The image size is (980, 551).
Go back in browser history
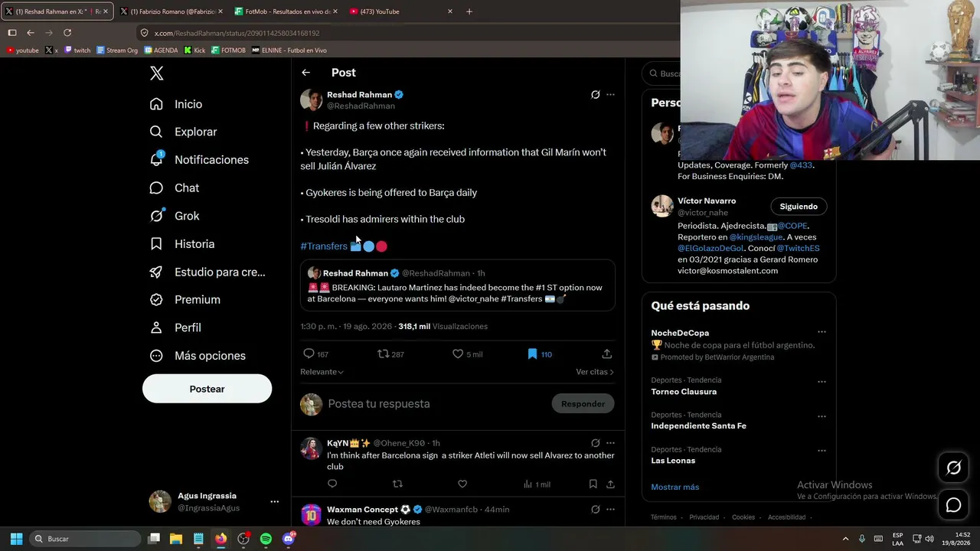[x=31, y=33]
